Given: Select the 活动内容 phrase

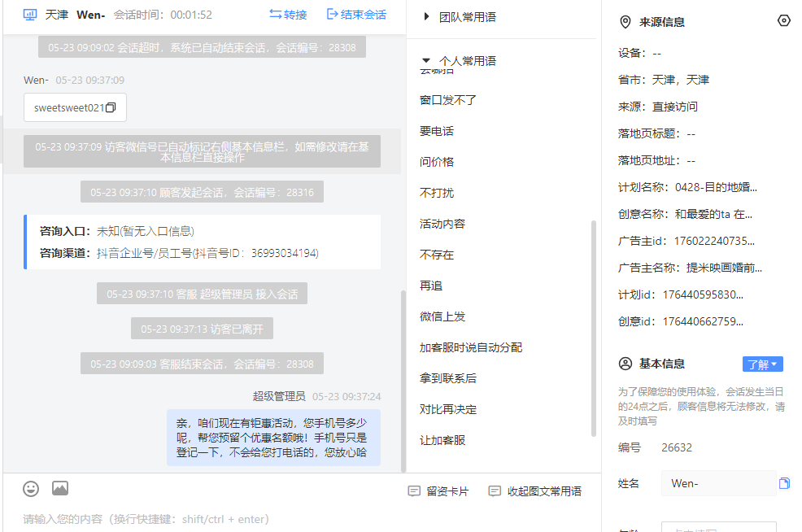Looking at the screenshot, I should coord(442,224).
